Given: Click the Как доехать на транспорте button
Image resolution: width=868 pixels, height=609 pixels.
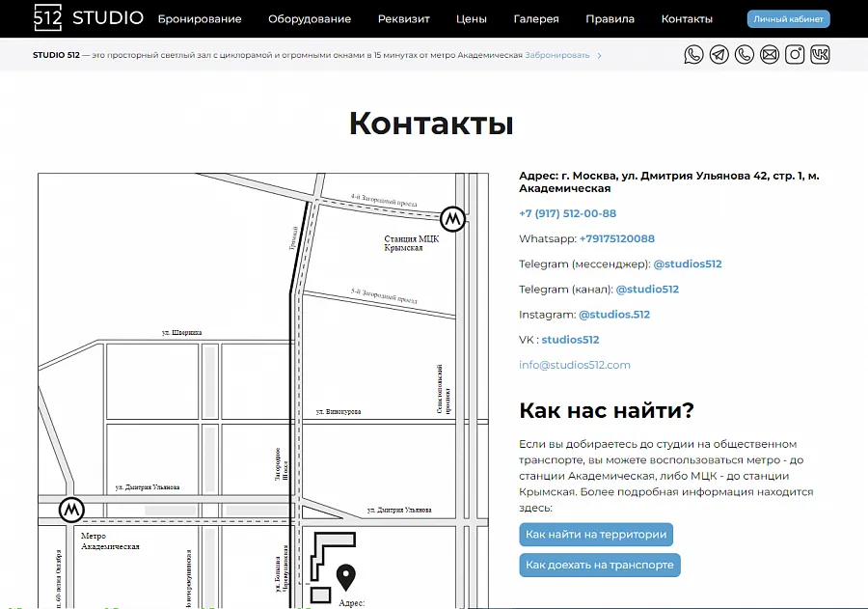Looking at the screenshot, I should click(x=600, y=565).
